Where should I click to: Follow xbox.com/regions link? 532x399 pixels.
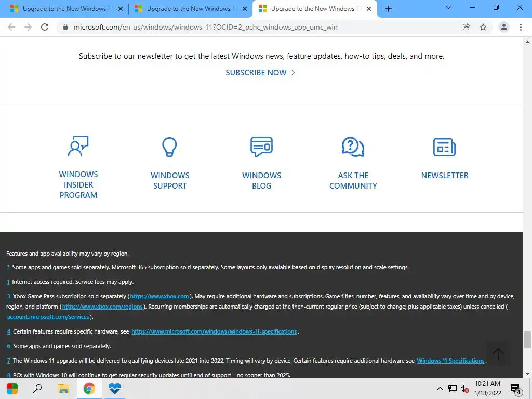(102, 307)
